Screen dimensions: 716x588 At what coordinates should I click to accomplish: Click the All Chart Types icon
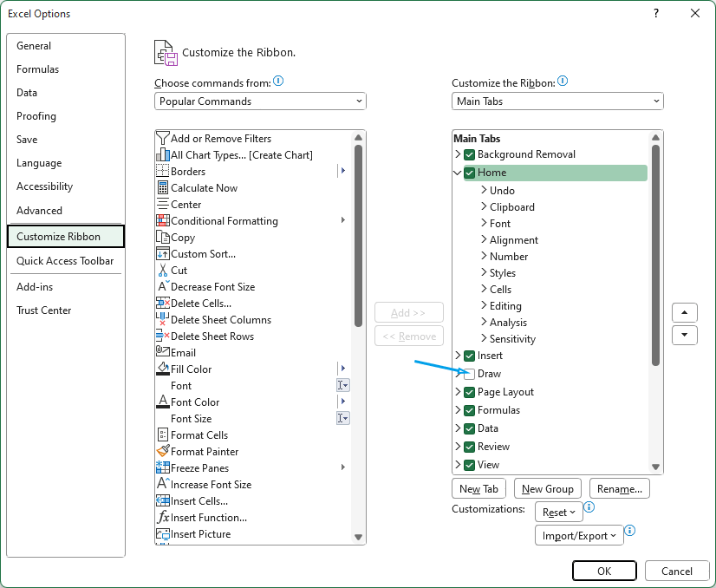163,155
